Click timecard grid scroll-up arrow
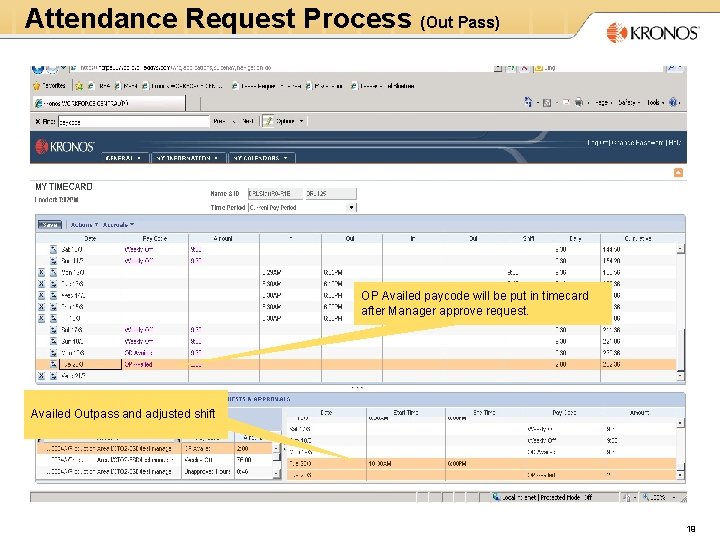 [x=681, y=249]
